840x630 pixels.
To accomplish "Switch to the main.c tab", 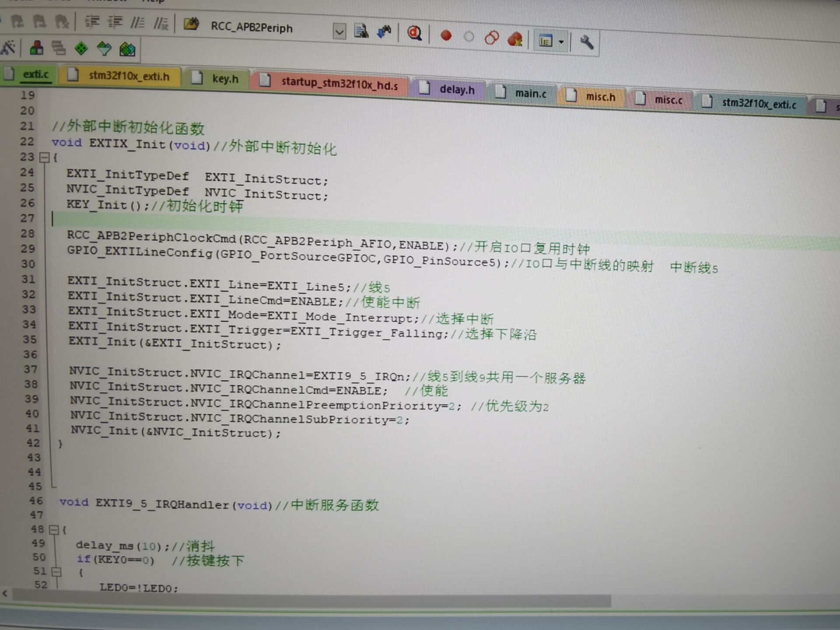I will (x=530, y=93).
